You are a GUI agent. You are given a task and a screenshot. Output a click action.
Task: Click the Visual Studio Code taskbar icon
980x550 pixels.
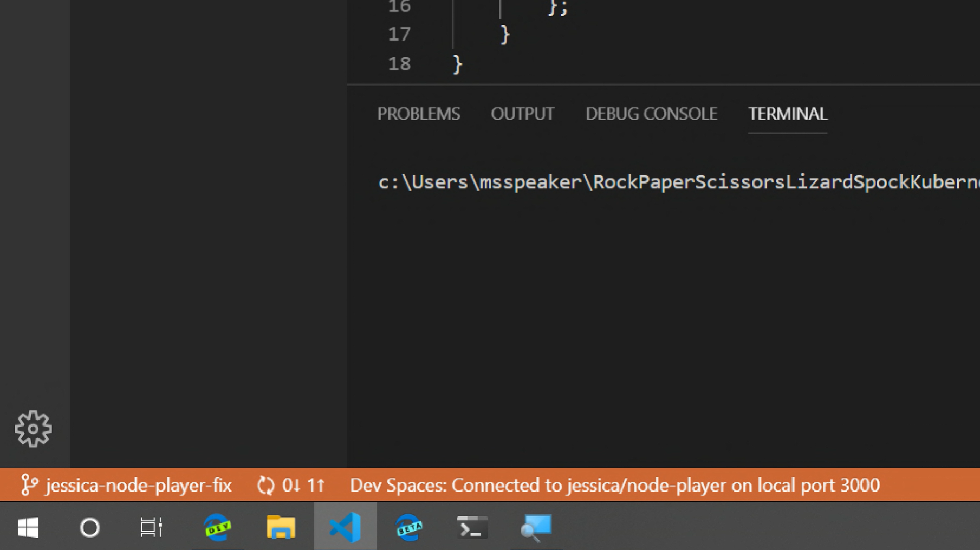pos(345,527)
